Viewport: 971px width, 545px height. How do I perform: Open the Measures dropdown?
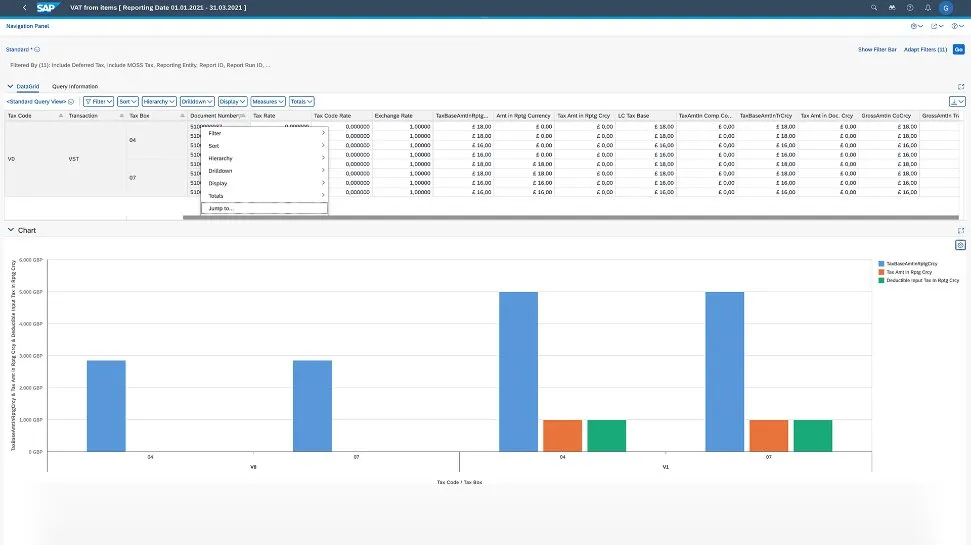[267, 101]
